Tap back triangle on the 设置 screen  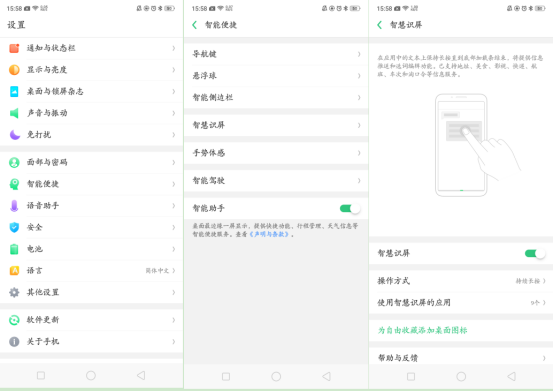pyautogui.click(x=141, y=375)
